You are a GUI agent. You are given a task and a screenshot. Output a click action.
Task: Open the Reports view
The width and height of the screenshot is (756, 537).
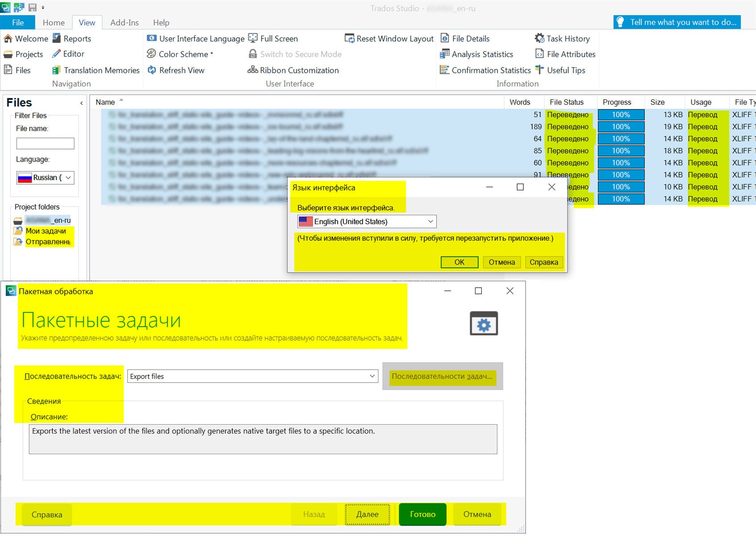(72, 38)
